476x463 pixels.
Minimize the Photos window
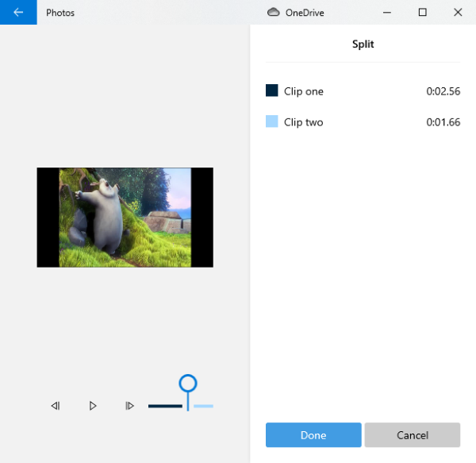(x=387, y=12)
